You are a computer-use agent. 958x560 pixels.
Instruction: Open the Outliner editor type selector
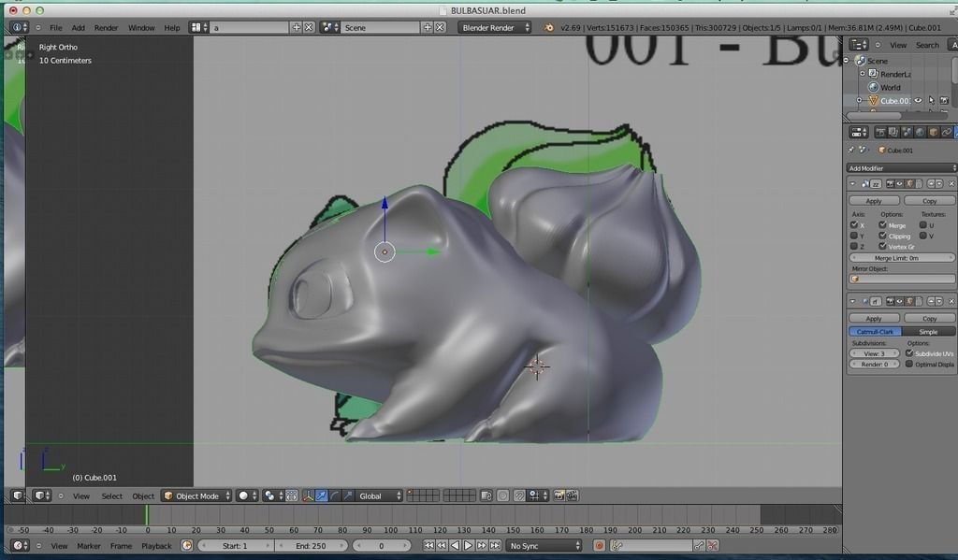(x=859, y=45)
